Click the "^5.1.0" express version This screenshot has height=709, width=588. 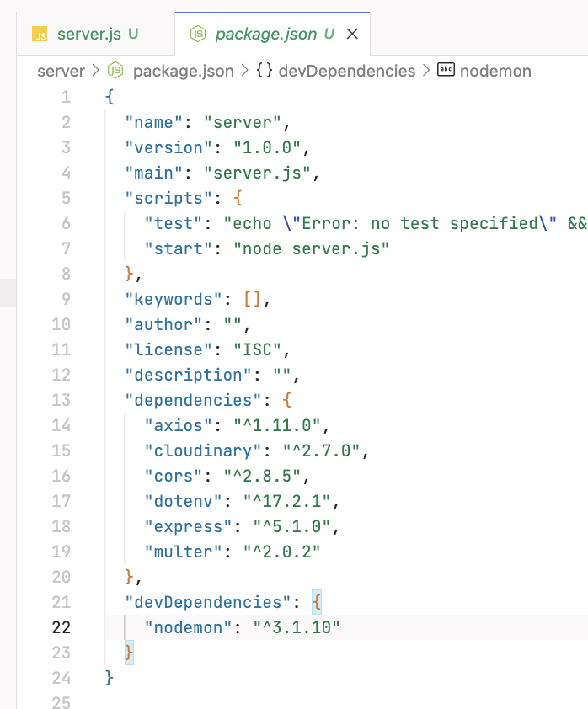pyautogui.click(x=291, y=527)
